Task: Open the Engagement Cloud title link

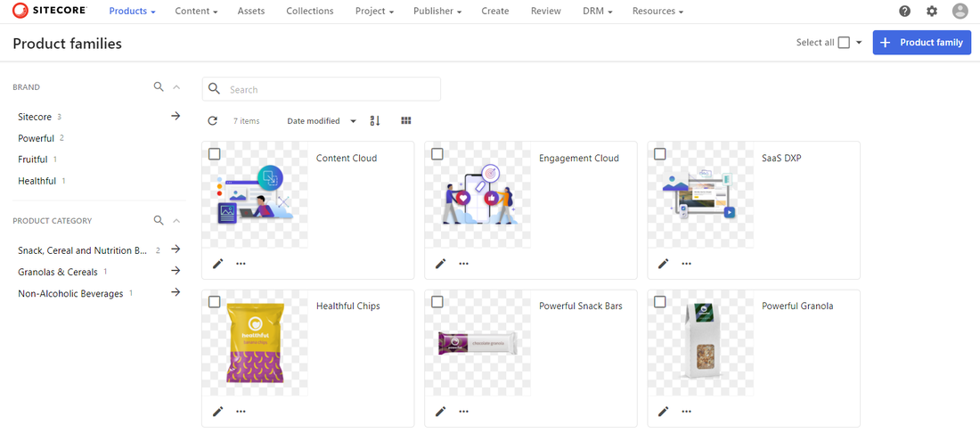Action: [579, 158]
